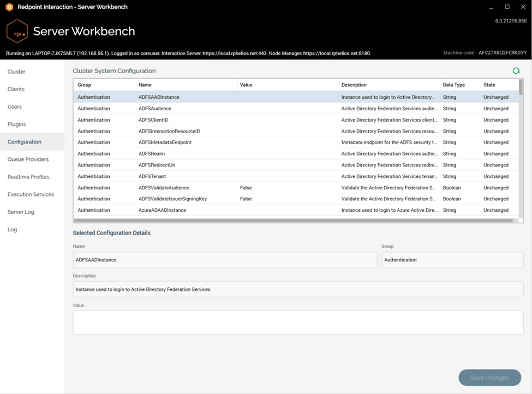
Task: Select the ADFSMetadataEndpoint configuration row
Action: pyautogui.click(x=165, y=142)
